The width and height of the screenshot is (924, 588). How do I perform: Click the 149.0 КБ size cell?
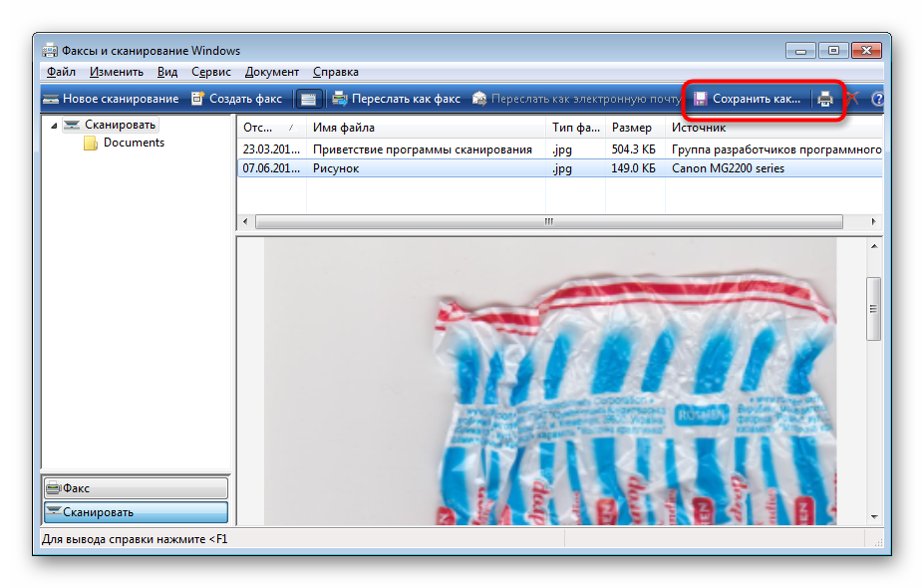point(634,168)
